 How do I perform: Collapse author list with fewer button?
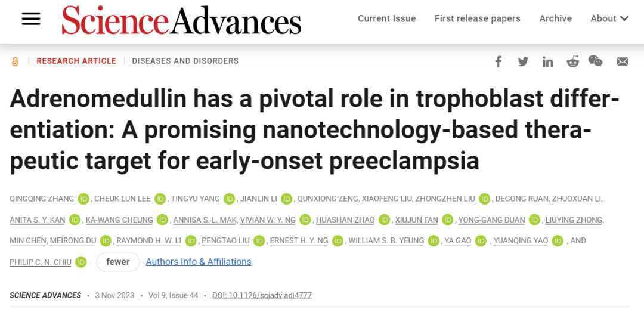tap(118, 262)
